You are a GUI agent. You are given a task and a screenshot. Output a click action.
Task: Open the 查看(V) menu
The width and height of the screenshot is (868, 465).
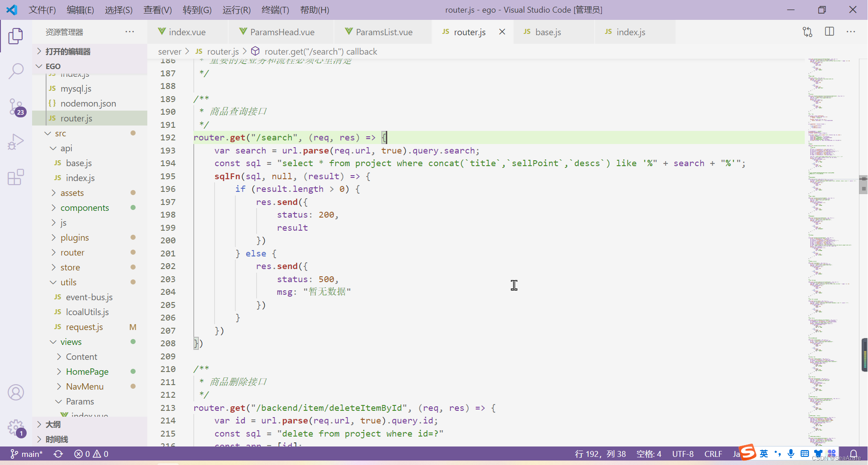[x=157, y=9]
